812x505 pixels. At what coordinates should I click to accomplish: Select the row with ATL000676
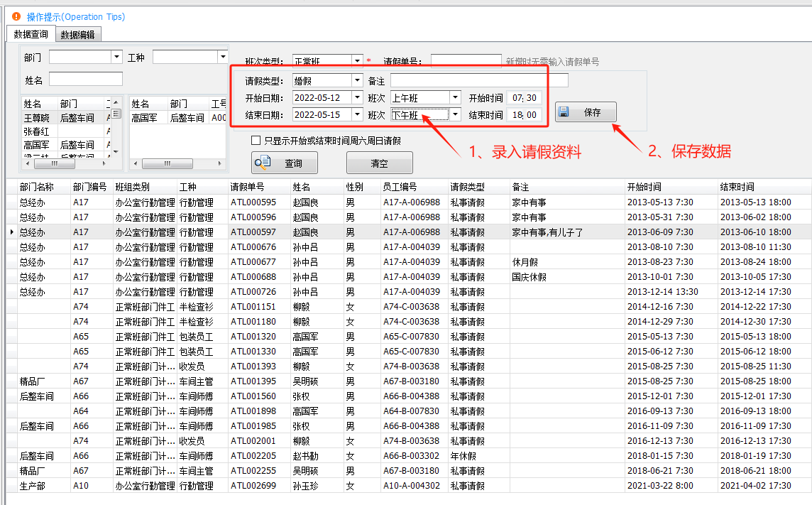point(409,247)
